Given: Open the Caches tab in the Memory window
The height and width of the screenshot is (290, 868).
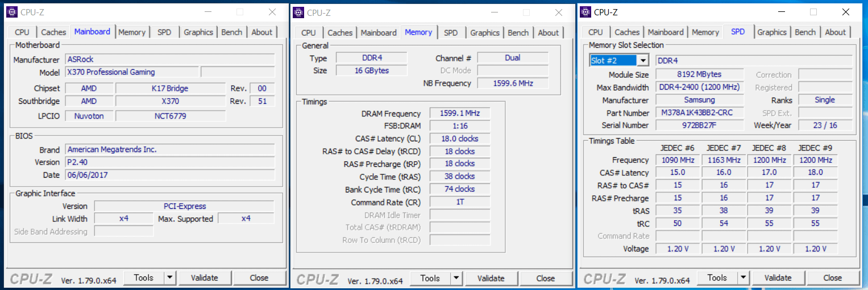Looking at the screenshot, I should (340, 33).
